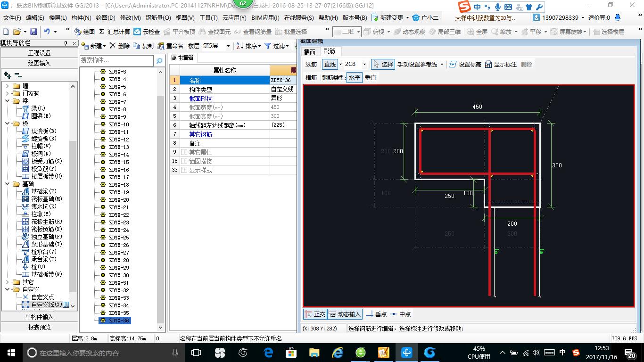Screen dimensions: 644x362
Task: Open 绘图 drawing mode
Action: 84,32
